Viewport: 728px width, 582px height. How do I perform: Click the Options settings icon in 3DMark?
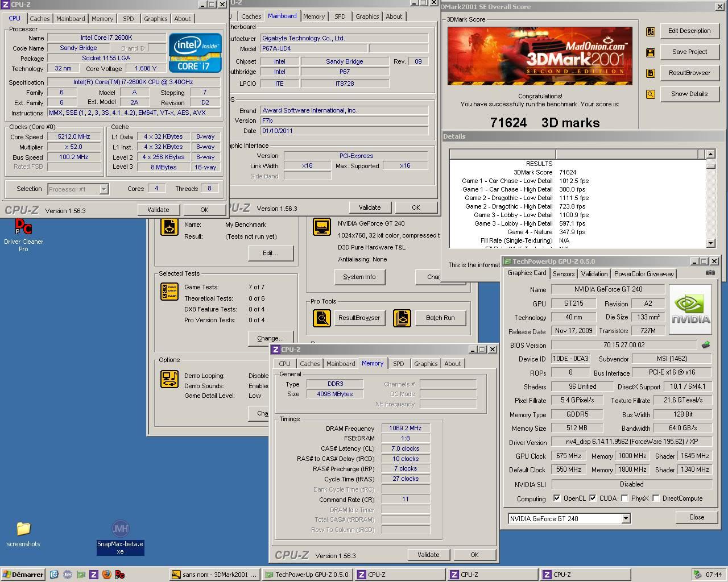click(x=169, y=379)
